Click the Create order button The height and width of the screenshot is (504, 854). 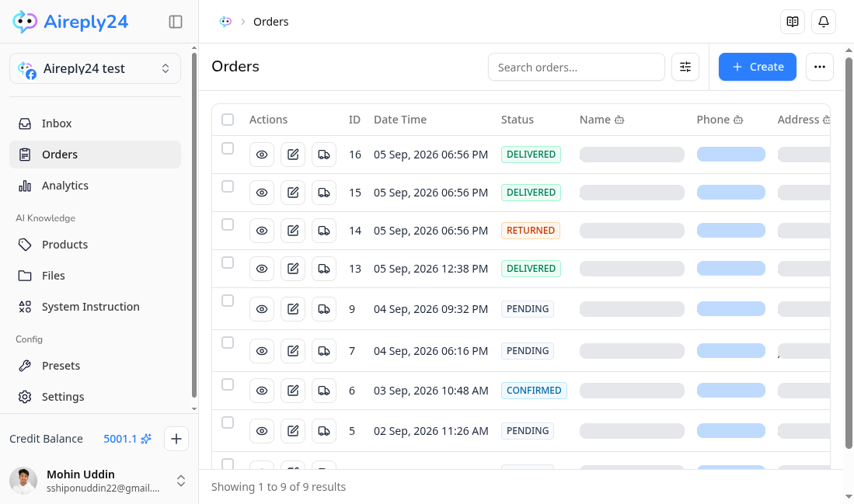[x=757, y=67]
